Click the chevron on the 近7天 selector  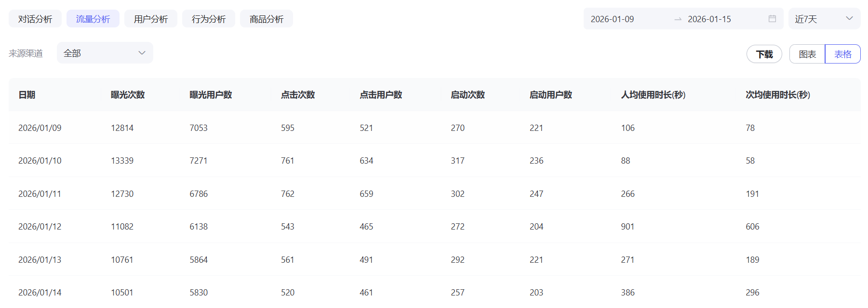(x=849, y=19)
